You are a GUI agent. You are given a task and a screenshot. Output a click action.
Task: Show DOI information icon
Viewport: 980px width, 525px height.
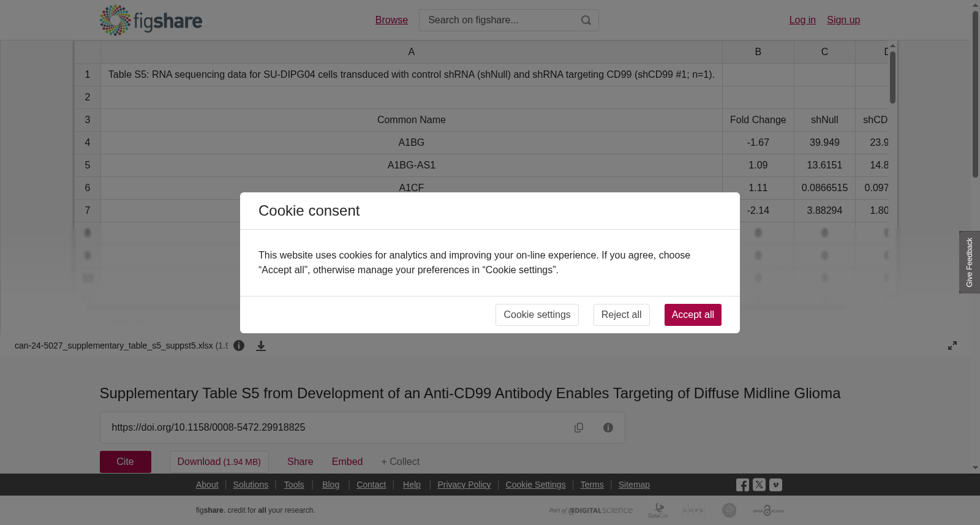[x=608, y=428]
